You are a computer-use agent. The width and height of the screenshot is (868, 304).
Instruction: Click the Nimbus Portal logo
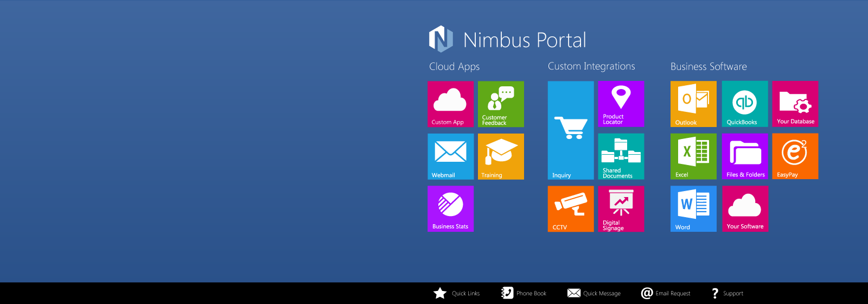(x=441, y=39)
